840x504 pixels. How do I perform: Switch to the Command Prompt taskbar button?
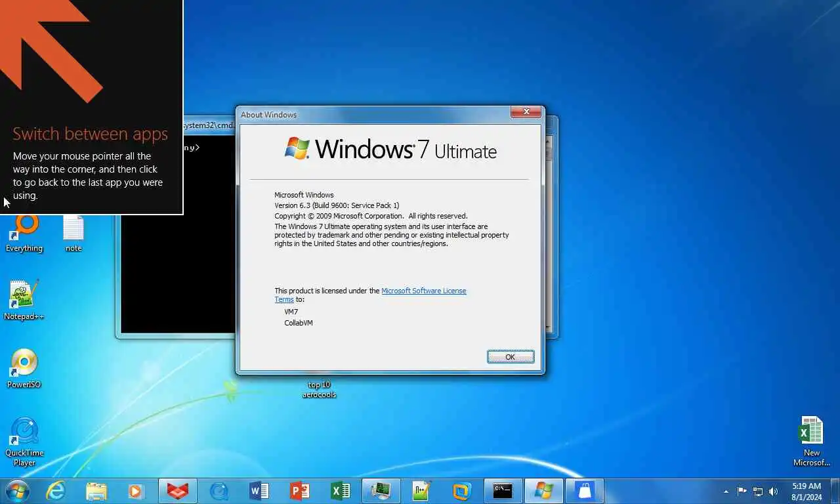point(503,491)
